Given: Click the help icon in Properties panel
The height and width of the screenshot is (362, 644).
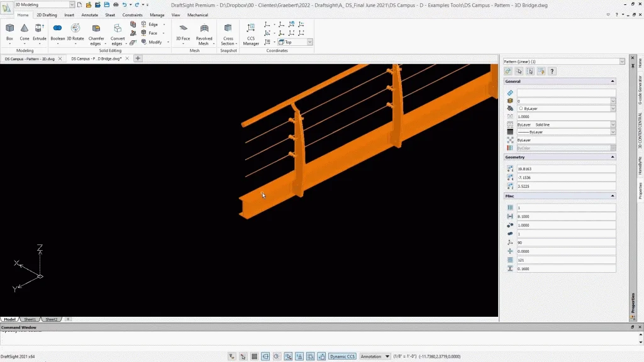Looking at the screenshot, I should [x=552, y=71].
